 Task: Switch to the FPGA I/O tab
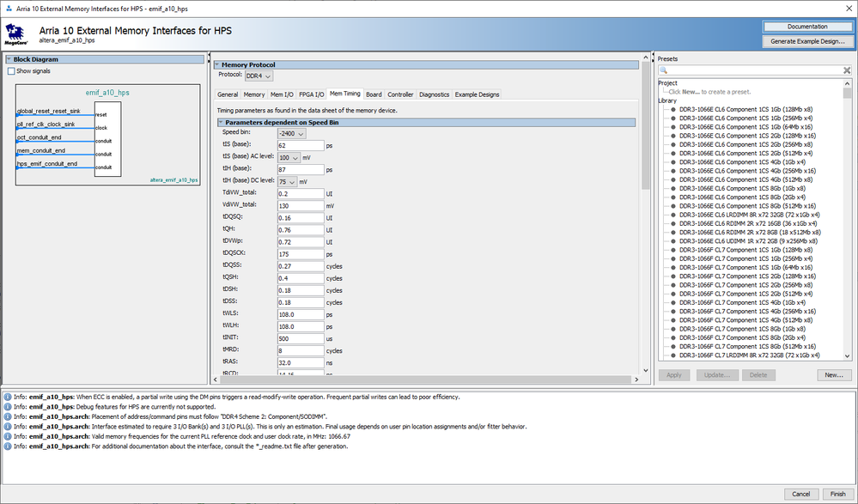tap(311, 94)
